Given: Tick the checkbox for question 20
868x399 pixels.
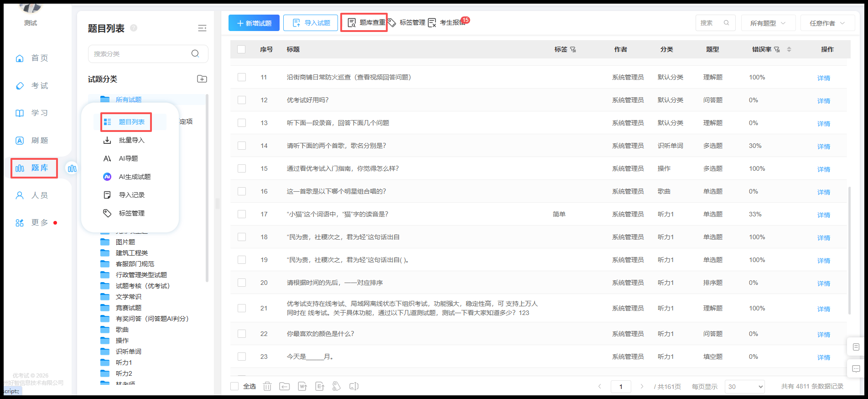Looking at the screenshot, I should (242, 283).
